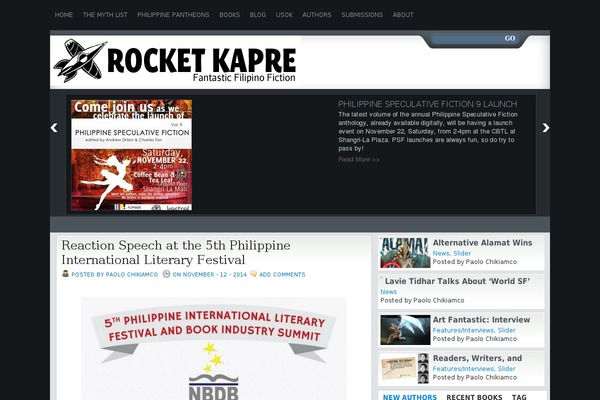Open the HOME menu item
This screenshot has width=600, height=400.
point(64,15)
